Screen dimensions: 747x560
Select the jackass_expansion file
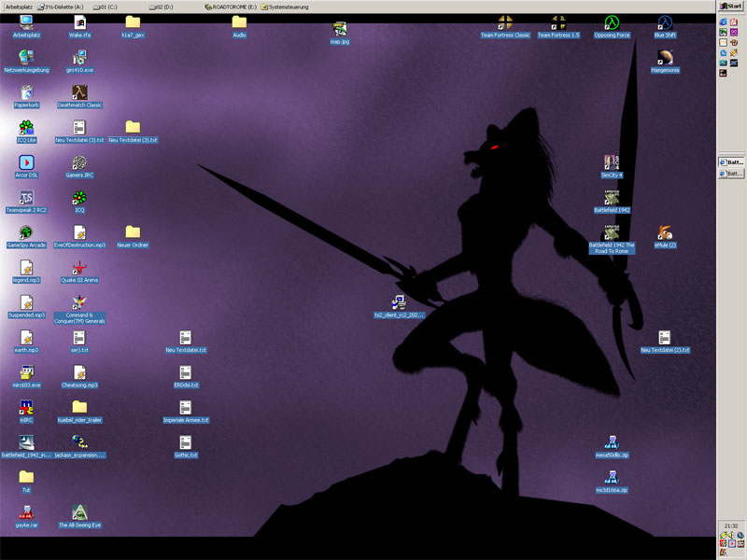[x=79, y=447]
